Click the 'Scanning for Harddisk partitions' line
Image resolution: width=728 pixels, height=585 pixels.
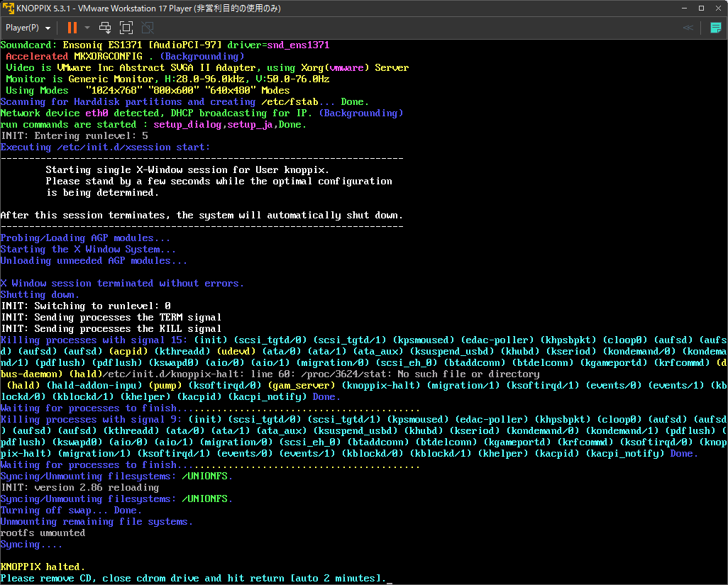coord(184,101)
